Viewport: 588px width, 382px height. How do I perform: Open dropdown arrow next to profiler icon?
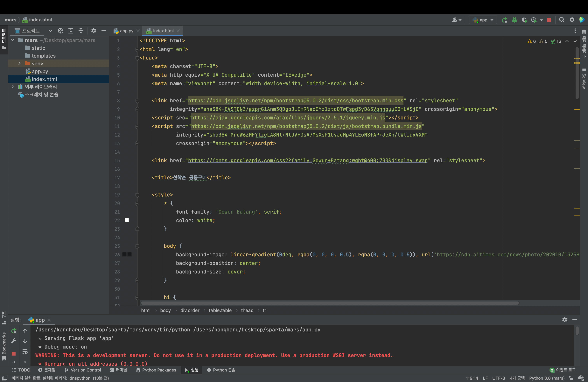click(541, 20)
